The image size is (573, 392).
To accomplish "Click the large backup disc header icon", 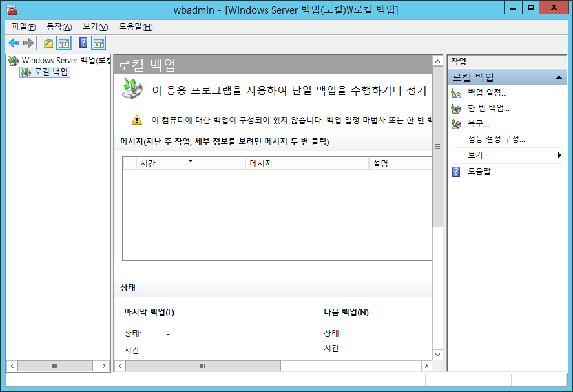I will pos(132,88).
